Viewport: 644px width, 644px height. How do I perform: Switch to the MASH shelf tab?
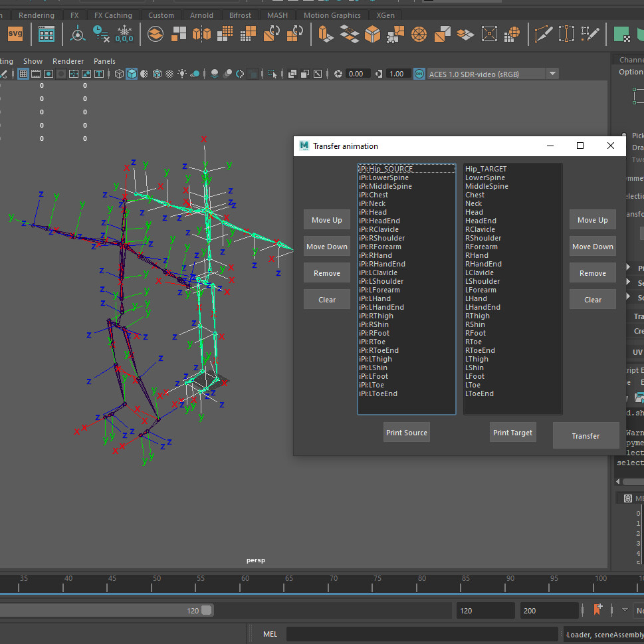[277, 15]
